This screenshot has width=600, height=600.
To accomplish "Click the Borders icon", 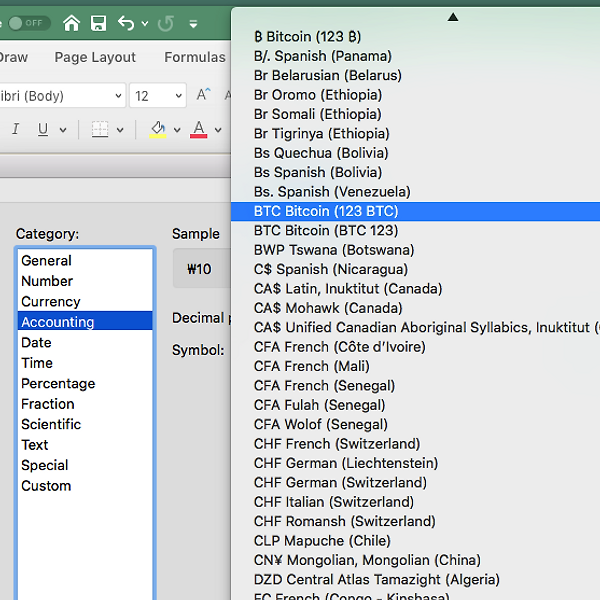I will tap(100, 129).
